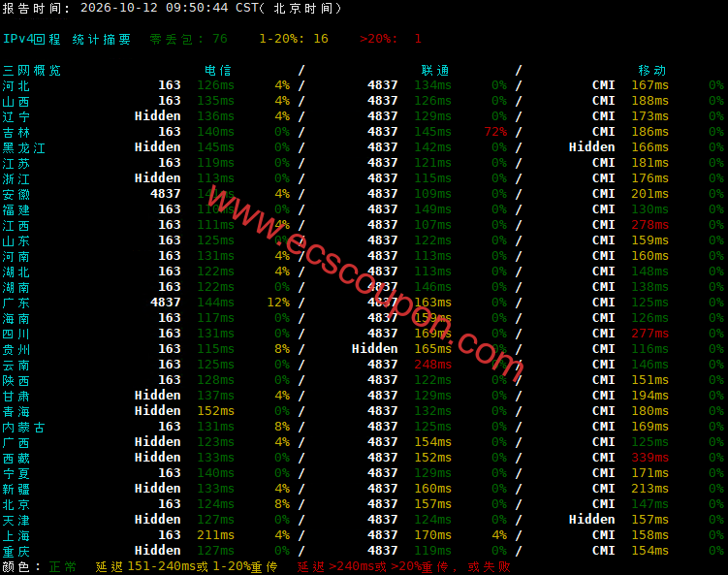The height and width of the screenshot is (575, 728).
Task: Click 广西 unicom latency 154ms
Action: pyautogui.click(x=432, y=442)
